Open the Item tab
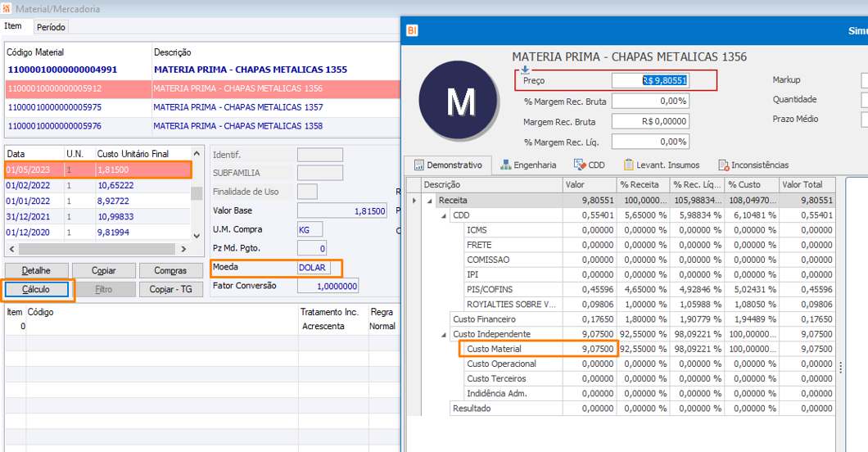The width and height of the screenshot is (868, 452). pos(13,26)
